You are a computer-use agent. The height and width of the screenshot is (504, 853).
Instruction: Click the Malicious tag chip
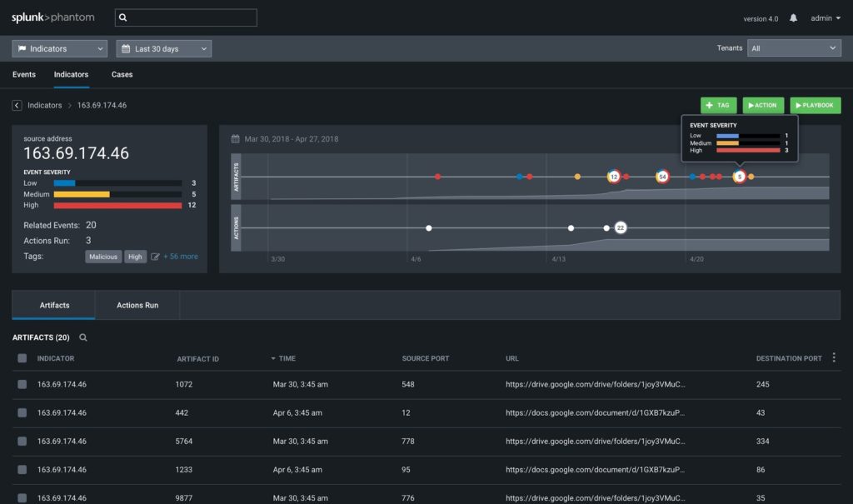pyautogui.click(x=103, y=257)
